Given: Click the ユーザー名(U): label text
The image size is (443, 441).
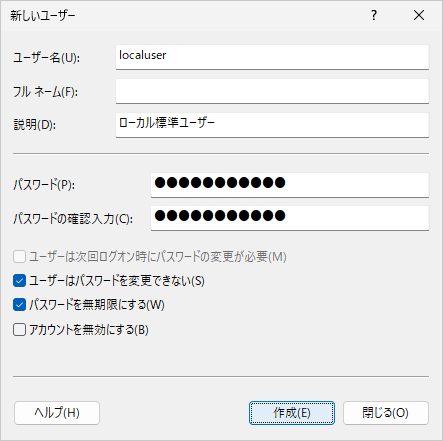Looking at the screenshot, I should pos(46,58).
